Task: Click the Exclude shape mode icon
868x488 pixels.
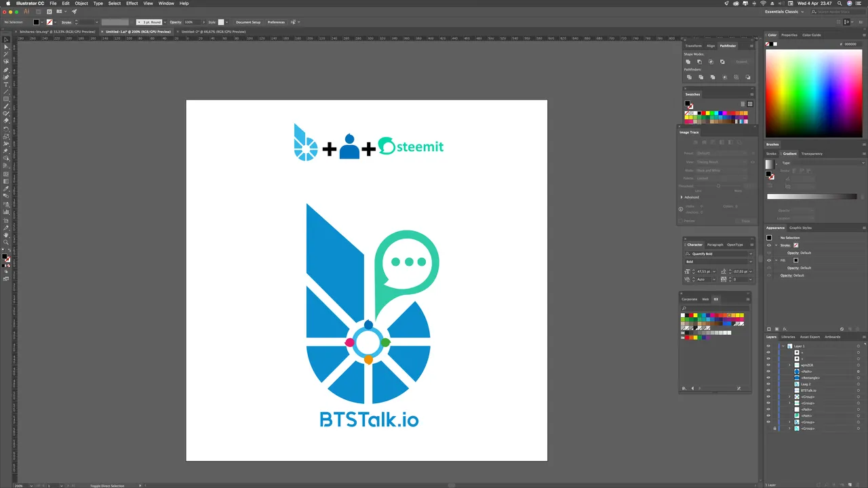Action: click(722, 62)
